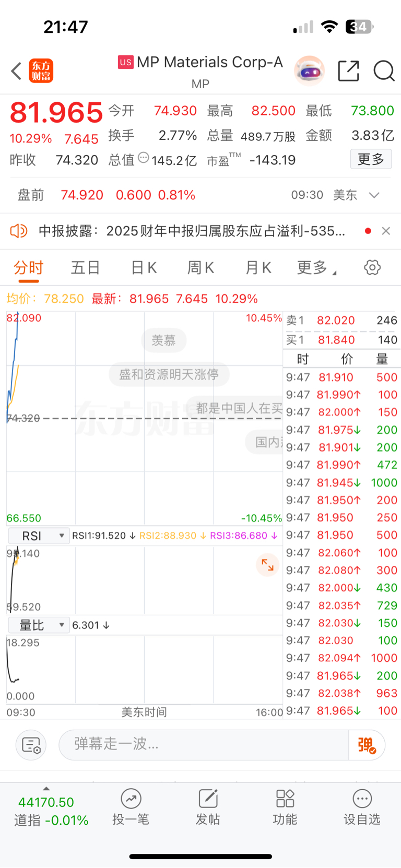Tap the 投一笔 icon
The width and height of the screenshot is (401, 868).
click(x=131, y=807)
